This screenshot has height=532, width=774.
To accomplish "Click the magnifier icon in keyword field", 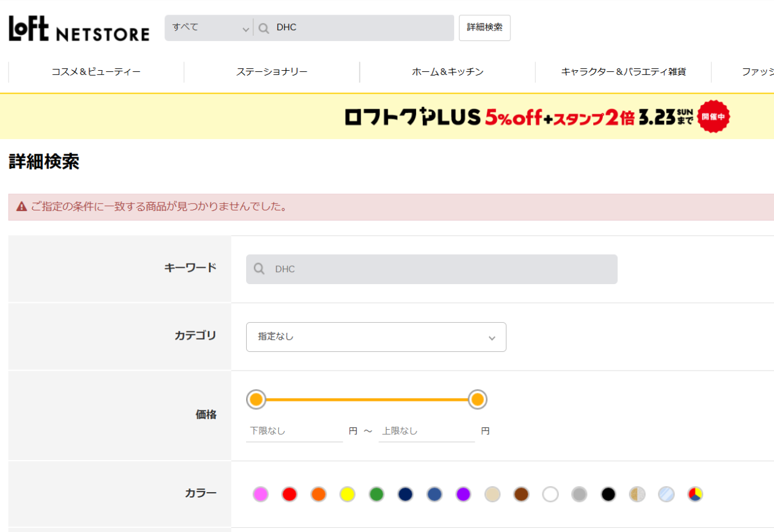I will point(259,269).
